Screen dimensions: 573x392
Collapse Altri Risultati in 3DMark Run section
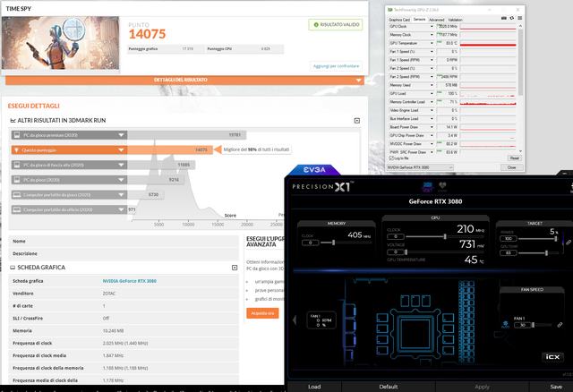click(357, 121)
